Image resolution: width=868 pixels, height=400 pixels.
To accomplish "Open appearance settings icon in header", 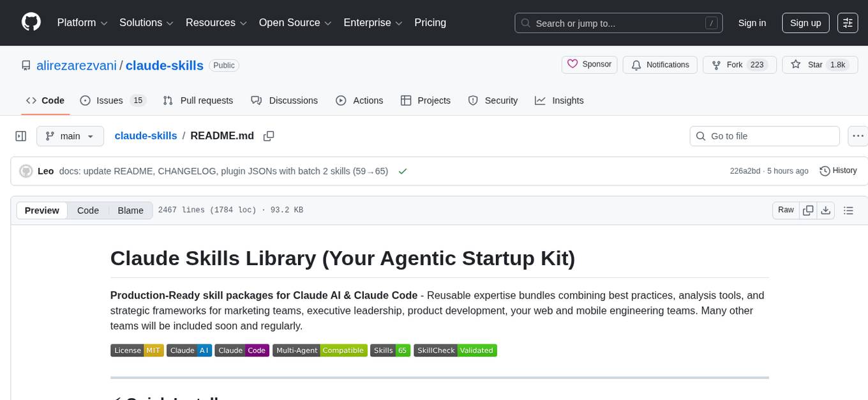I will click(848, 22).
